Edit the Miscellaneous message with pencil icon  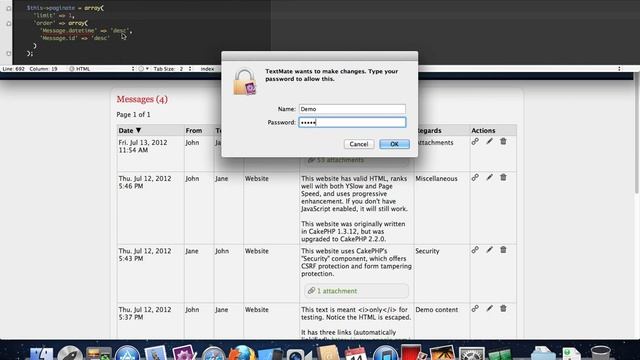[x=489, y=177]
